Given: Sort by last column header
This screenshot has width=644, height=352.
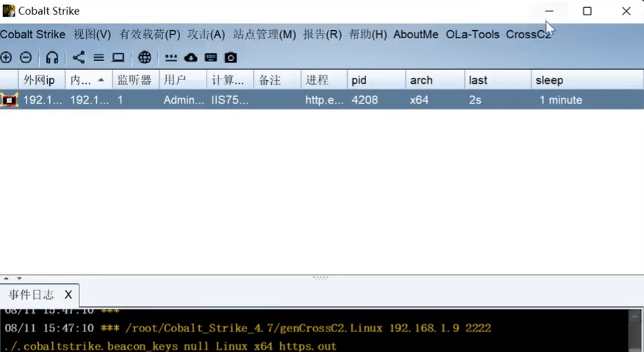Looking at the screenshot, I should coord(498,79).
